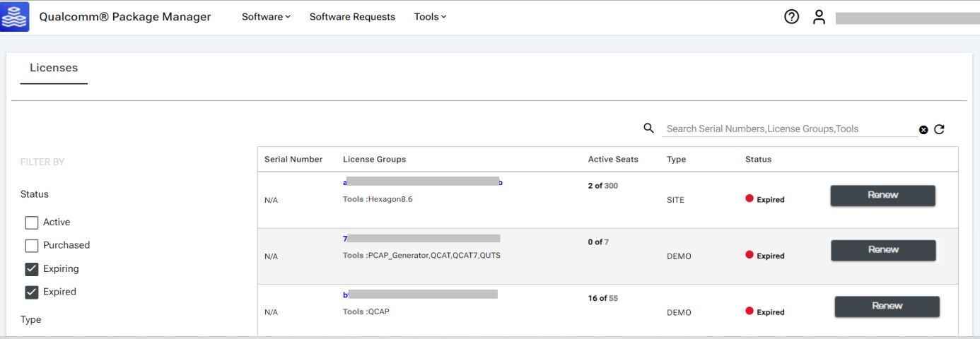The width and height of the screenshot is (980, 339).
Task: Click the magnifying glass search icon
Action: pyautogui.click(x=648, y=129)
